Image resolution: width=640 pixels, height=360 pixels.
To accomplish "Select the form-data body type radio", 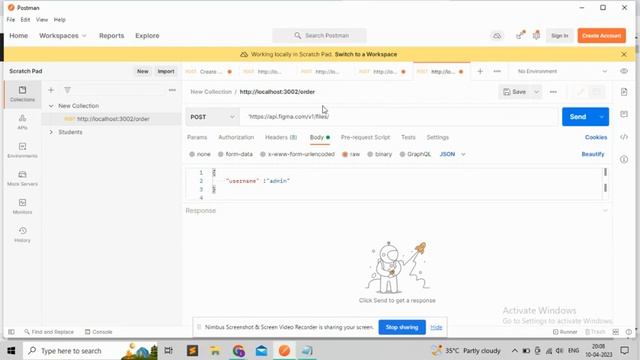I will [x=221, y=154].
